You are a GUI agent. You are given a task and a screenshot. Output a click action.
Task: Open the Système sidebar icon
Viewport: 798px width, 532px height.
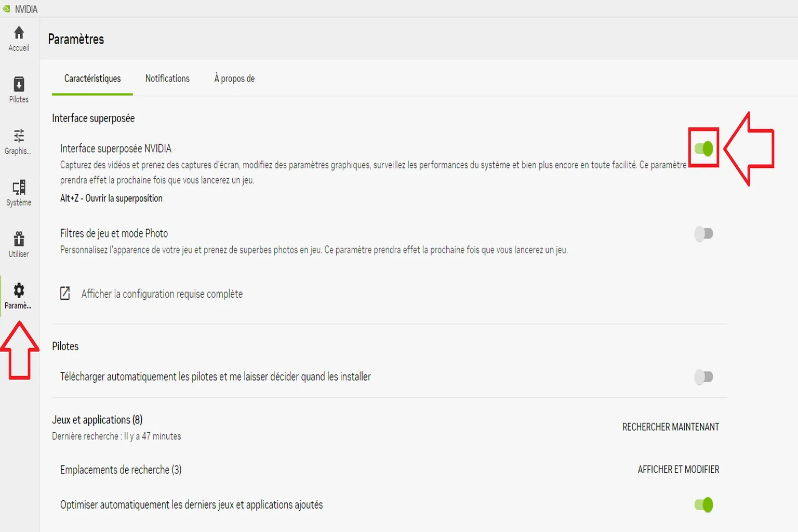19,187
